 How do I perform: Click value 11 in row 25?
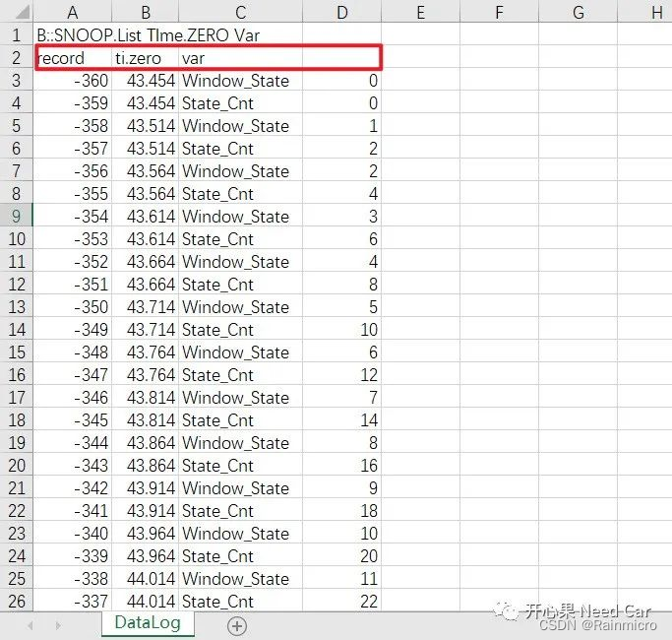coord(342,578)
